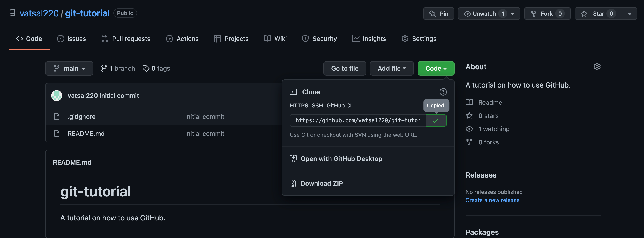Viewport: 644px width, 238px height.
Task: Click the Go to file button
Action: point(345,68)
